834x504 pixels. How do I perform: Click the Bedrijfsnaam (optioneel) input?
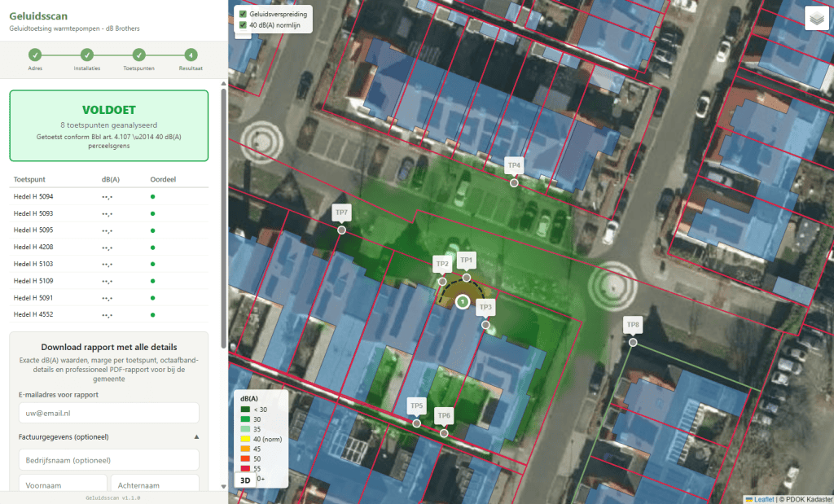tap(108, 460)
